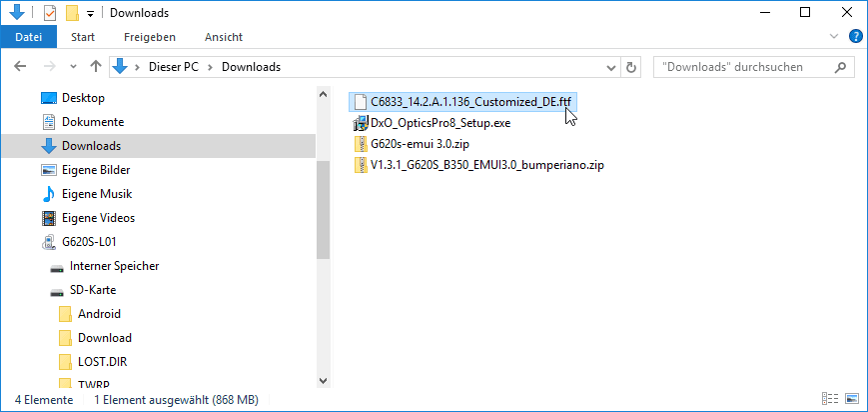868x412 pixels.
Task: Click the navigation pane scroll down arrow
Action: (x=324, y=380)
